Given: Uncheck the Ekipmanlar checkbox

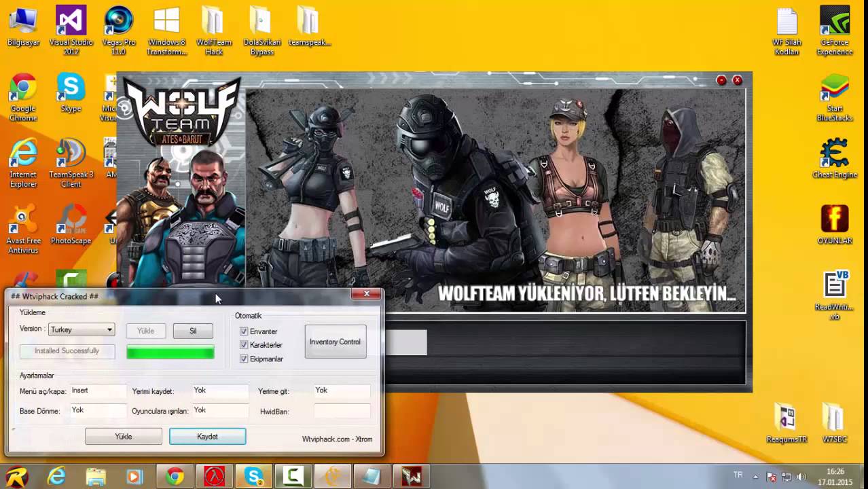Looking at the screenshot, I should tap(244, 359).
